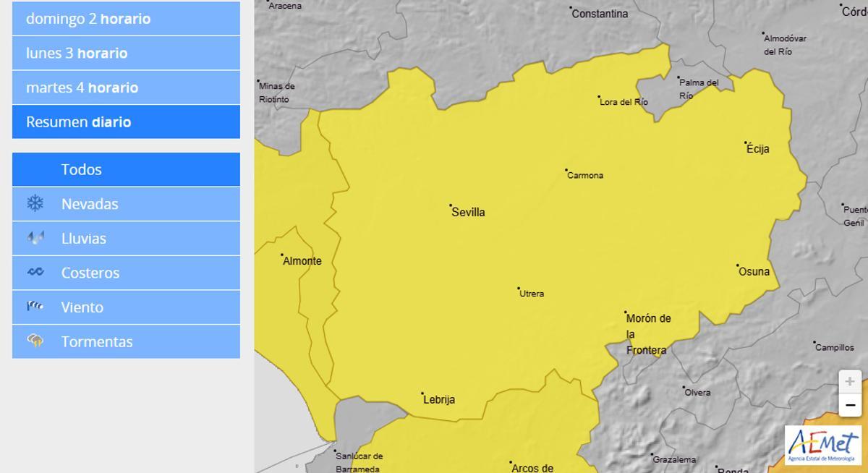Click the raindrops icon for Lluvias

(x=35, y=238)
